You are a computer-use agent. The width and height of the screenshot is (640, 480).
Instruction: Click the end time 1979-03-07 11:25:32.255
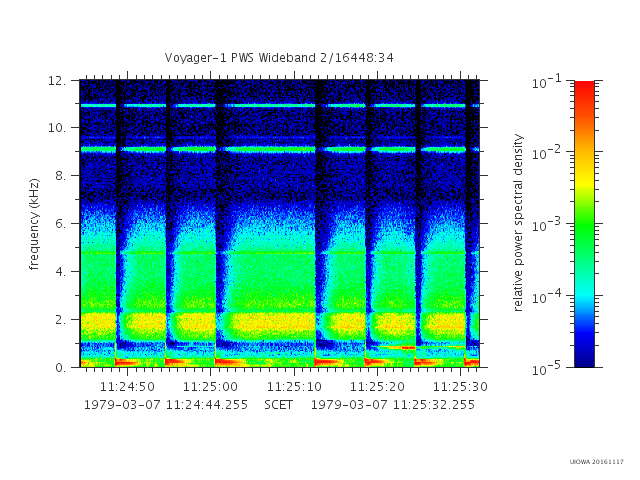click(393, 405)
